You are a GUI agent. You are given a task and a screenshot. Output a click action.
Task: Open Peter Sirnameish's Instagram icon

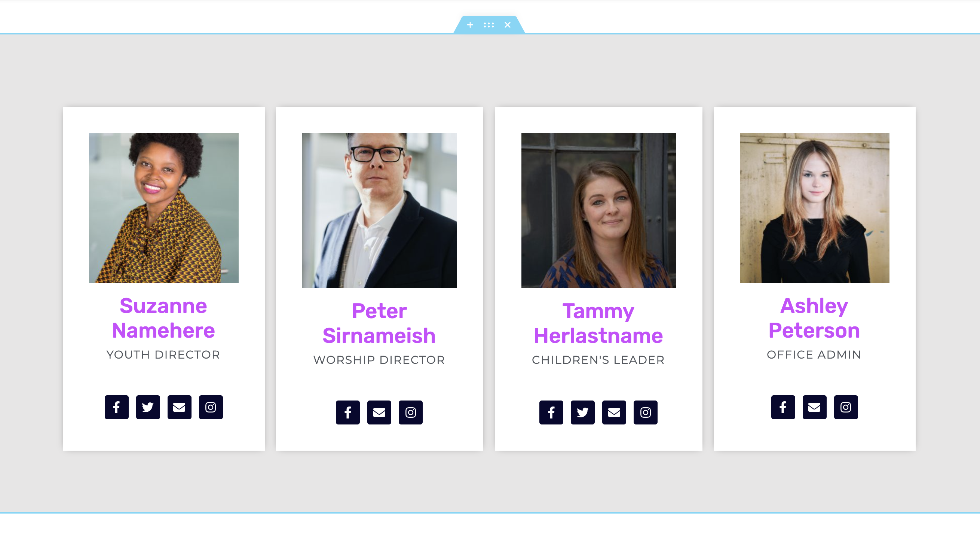pyautogui.click(x=410, y=412)
